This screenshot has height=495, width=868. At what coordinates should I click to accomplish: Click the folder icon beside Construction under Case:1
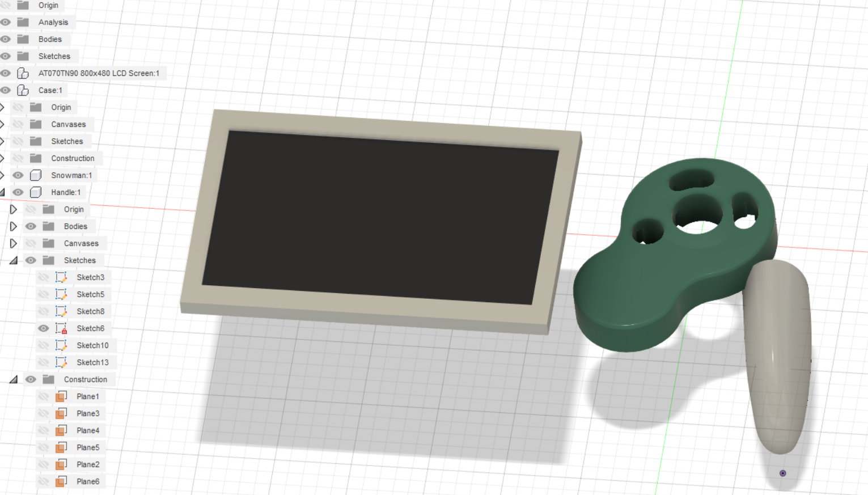point(36,158)
